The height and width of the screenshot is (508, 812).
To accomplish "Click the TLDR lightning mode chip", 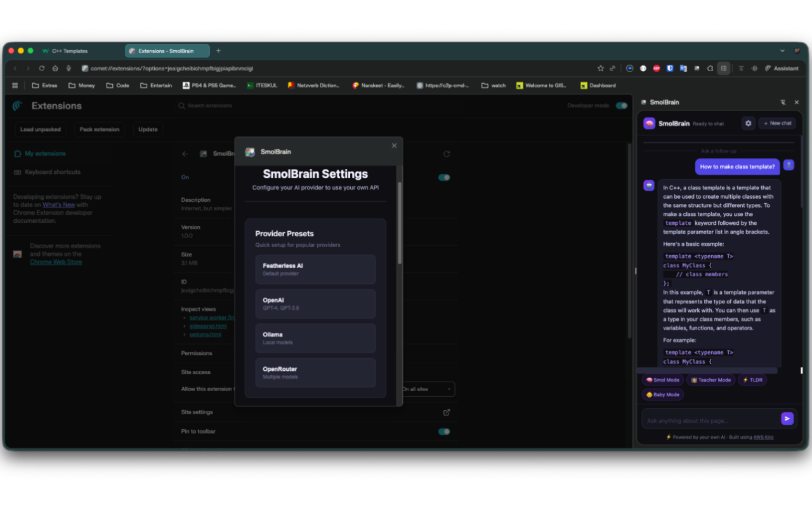I will click(x=752, y=380).
